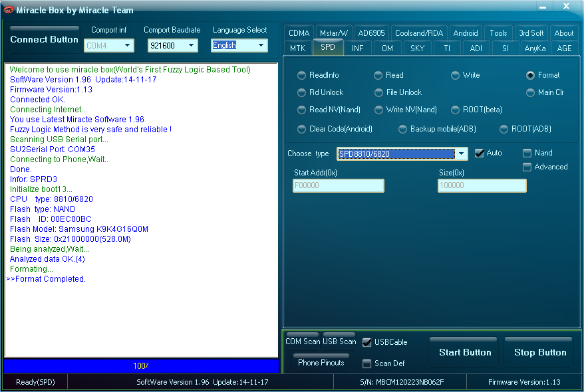Open the About tab
This screenshot has width=584, height=392.
tap(564, 33)
